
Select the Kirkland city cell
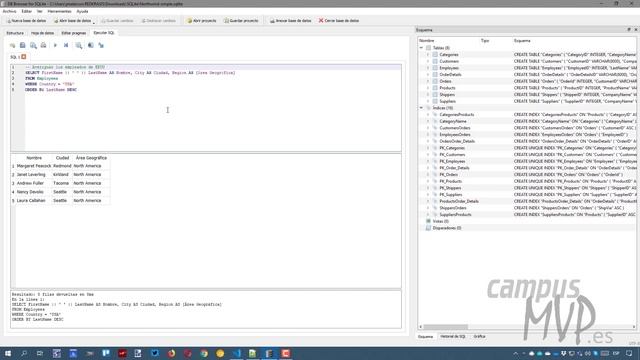click(x=62, y=175)
